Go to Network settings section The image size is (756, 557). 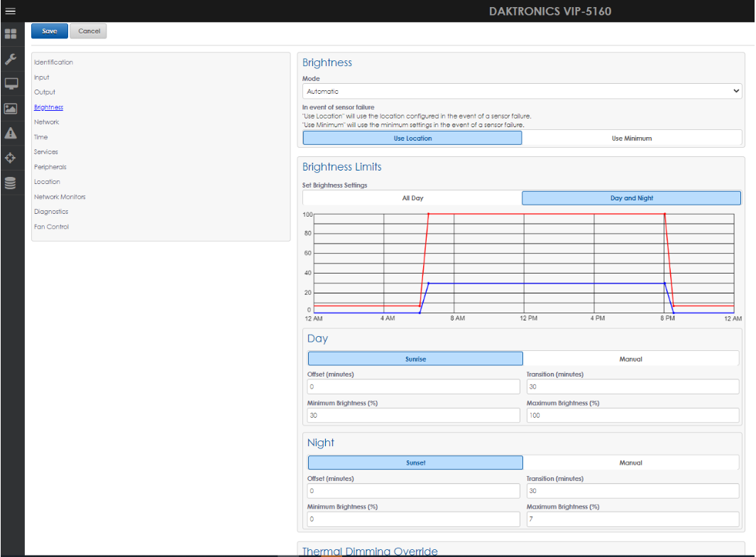pos(47,122)
